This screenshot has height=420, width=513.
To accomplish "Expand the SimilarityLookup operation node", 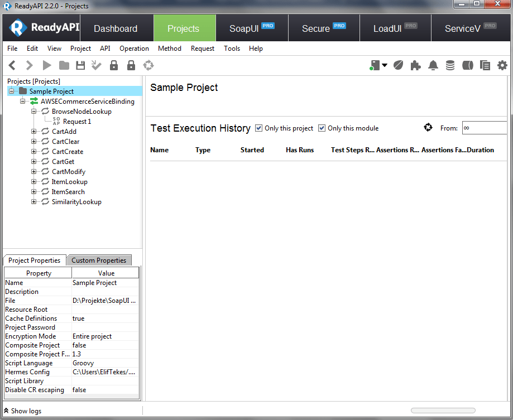I will point(34,202).
